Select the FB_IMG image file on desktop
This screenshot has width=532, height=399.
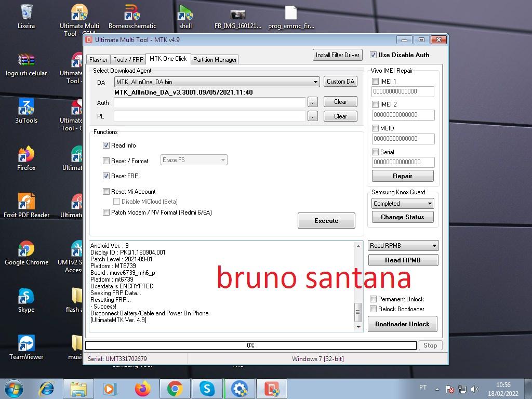coord(238,18)
